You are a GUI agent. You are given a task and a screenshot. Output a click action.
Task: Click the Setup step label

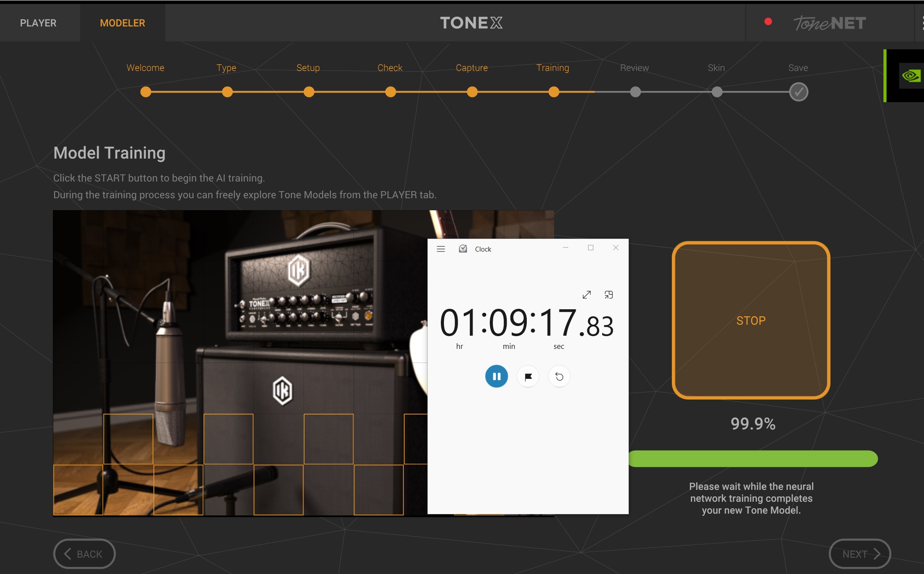[x=308, y=68]
